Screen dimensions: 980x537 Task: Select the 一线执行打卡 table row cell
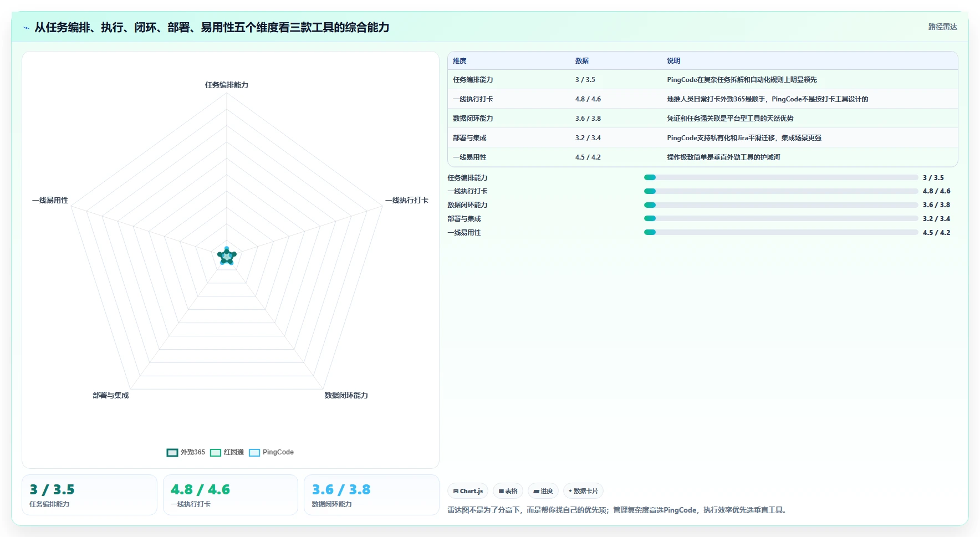pos(473,99)
